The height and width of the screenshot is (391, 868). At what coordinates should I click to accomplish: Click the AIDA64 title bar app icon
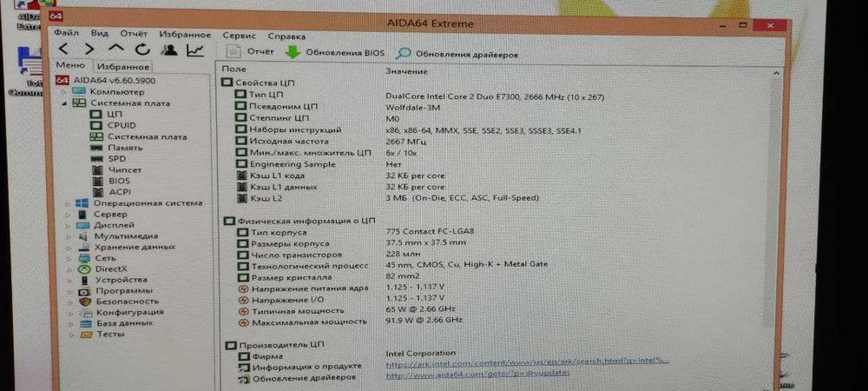56,16
